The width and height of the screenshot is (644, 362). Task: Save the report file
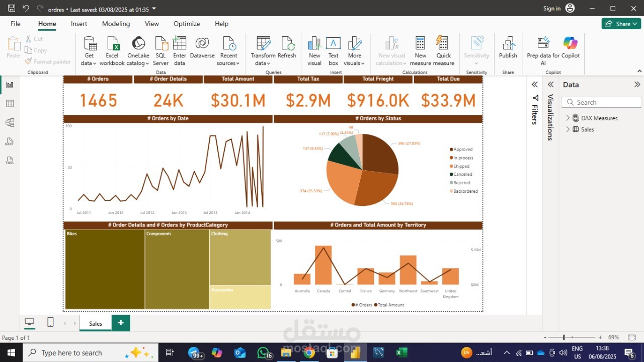pyautogui.click(x=12, y=8)
